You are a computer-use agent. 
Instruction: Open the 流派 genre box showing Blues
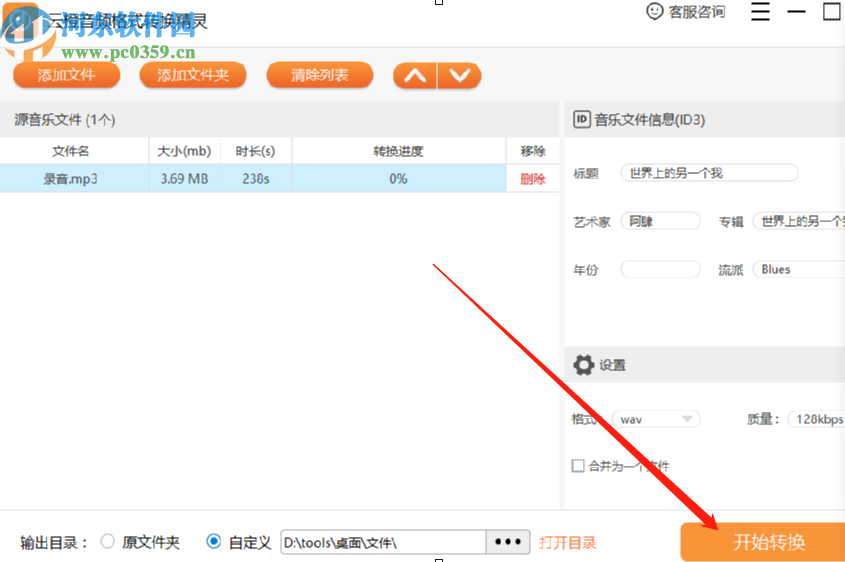799,269
